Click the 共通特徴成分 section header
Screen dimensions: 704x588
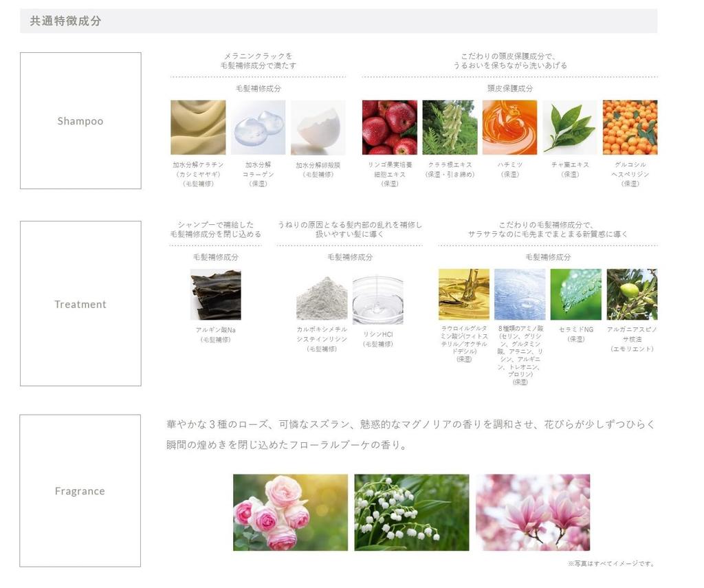click(x=63, y=21)
